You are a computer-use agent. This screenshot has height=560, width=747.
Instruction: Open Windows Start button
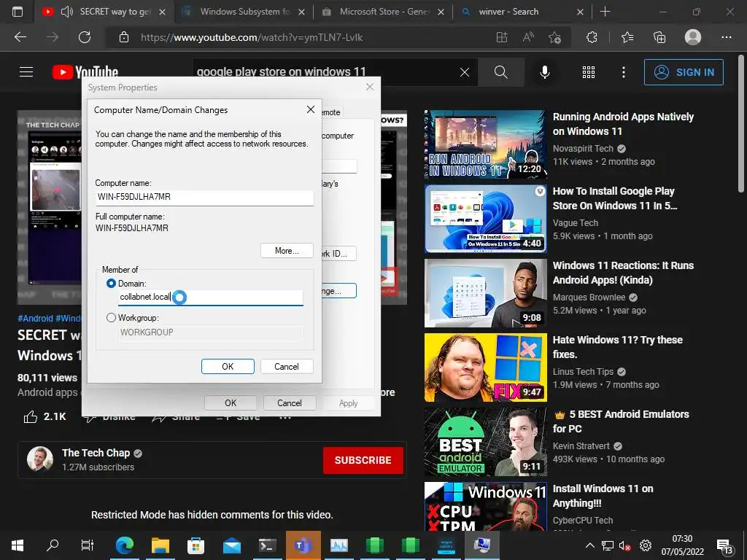coord(18,545)
